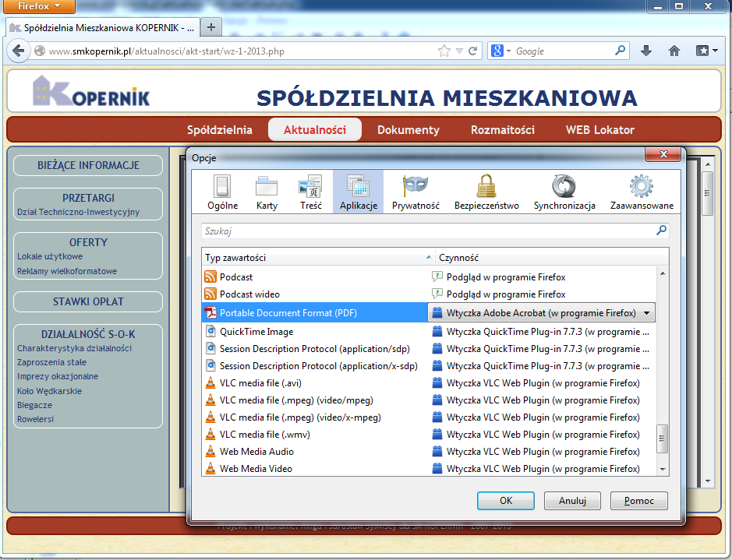Click the Firefox home button

(x=674, y=51)
